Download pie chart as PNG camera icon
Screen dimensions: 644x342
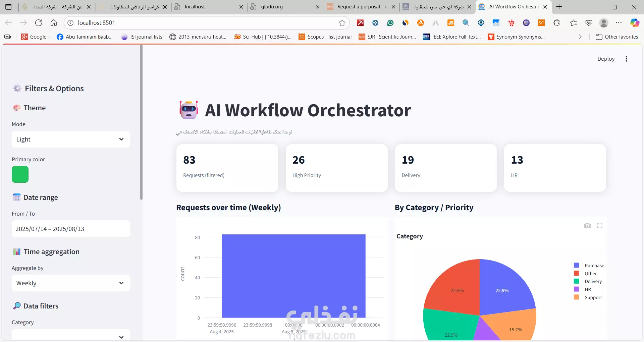pyautogui.click(x=587, y=226)
